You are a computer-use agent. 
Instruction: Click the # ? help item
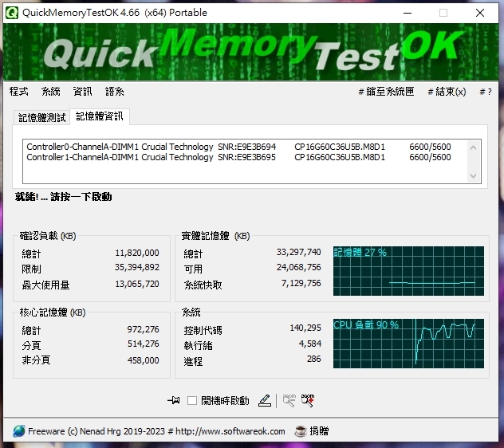click(x=486, y=92)
